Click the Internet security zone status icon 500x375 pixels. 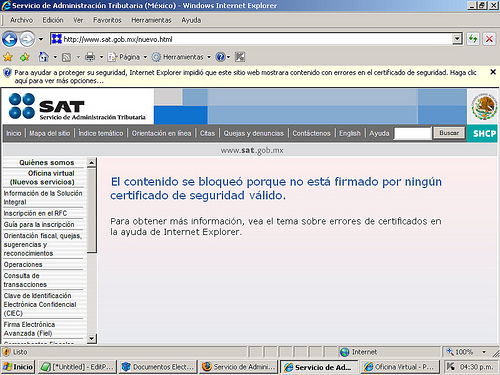click(345, 352)
